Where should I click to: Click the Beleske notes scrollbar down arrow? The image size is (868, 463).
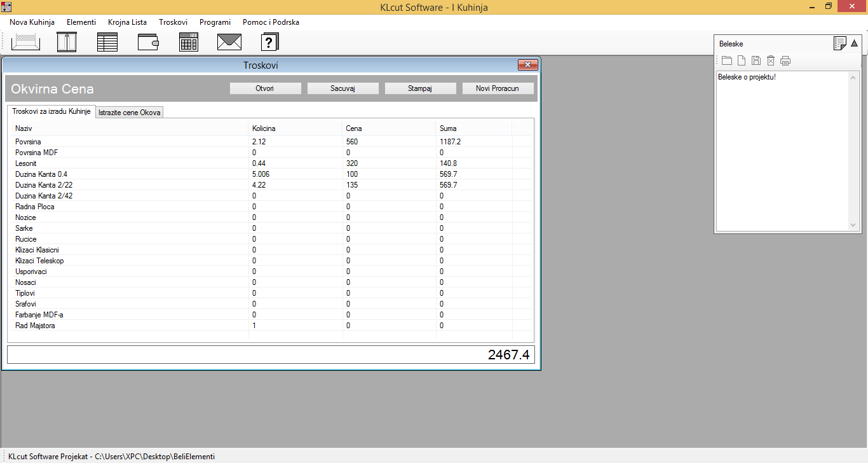point(853,225)
